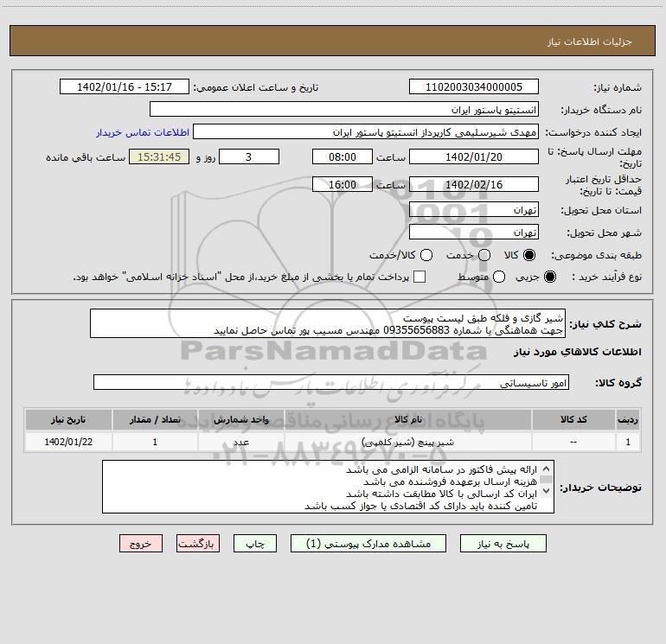Screen dimensions: 666x644
Task: Click the remaining time field 15:31:45
Action: click(159, 157)
